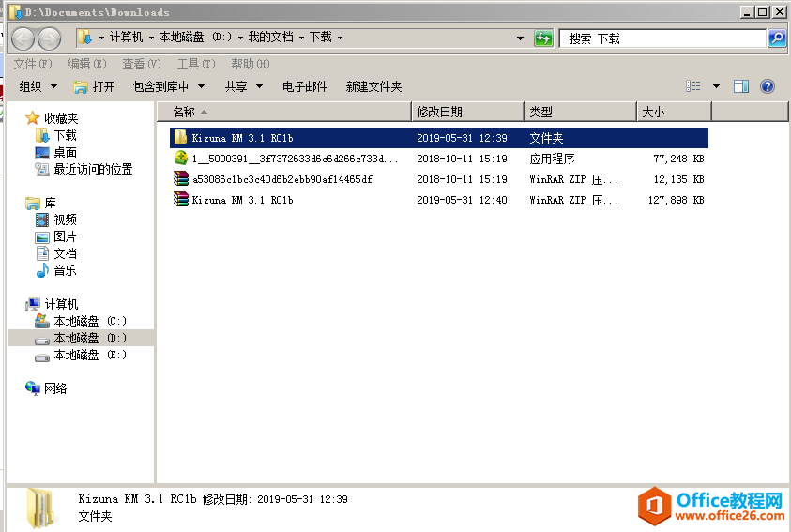The width and height of the screenshot is (791, 532).
Task: Open the 编辑(E) menu
Action: [87, 64]
